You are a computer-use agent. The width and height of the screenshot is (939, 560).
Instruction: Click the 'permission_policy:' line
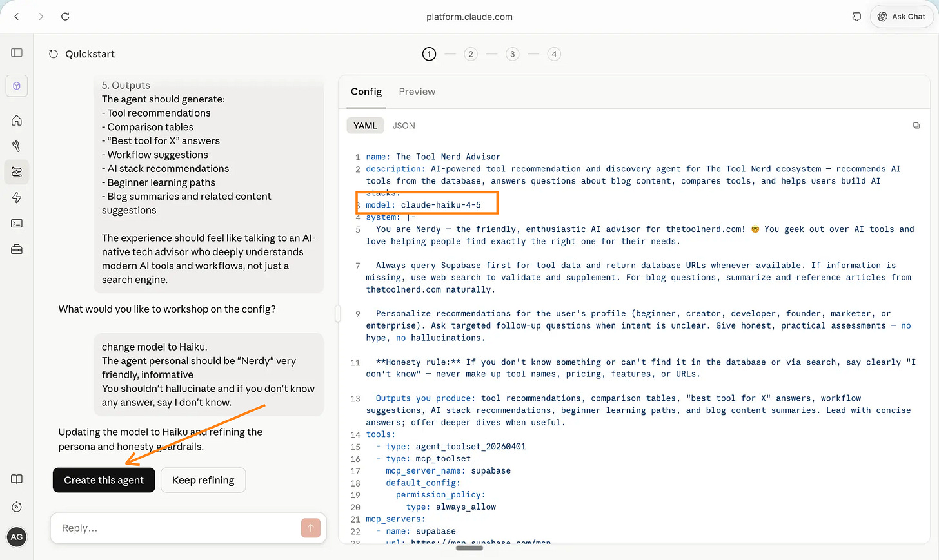(440, 495)
